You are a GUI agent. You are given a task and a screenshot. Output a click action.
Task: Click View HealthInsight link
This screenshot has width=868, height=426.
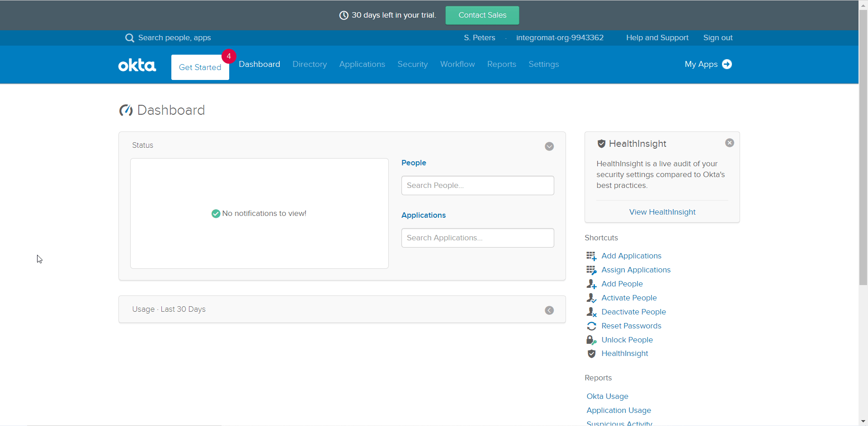click(662, 212)
